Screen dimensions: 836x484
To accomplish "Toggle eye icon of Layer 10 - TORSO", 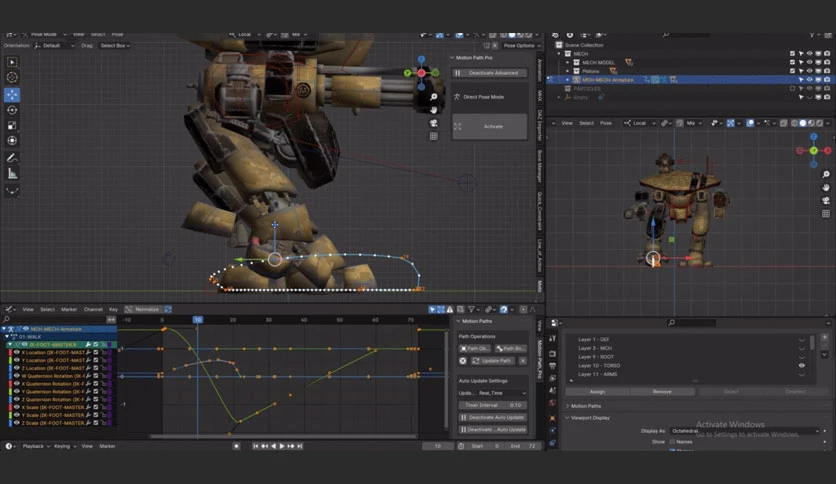I will click(801, 366).
